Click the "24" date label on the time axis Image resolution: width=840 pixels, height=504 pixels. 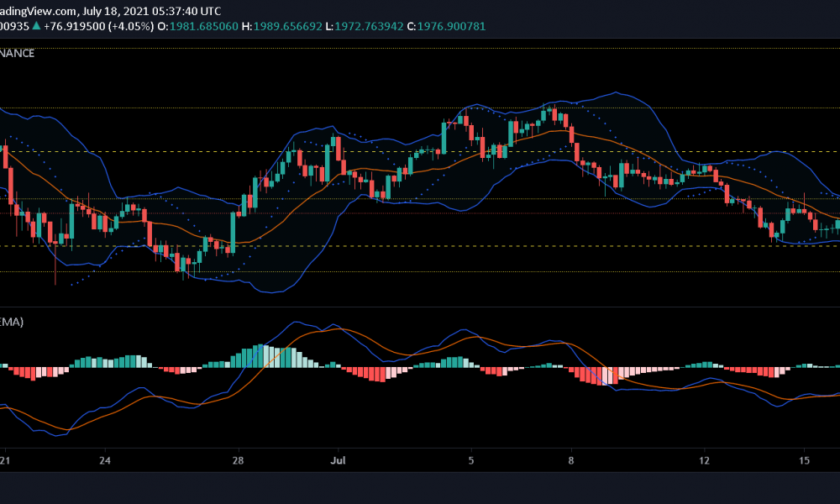[x=105, y=460]
